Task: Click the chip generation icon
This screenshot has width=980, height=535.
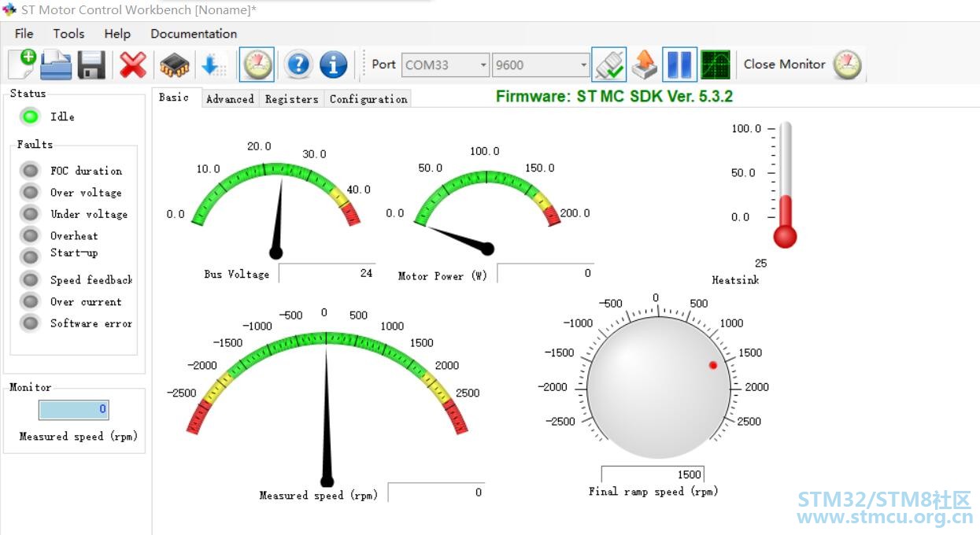Action: [x=175, y=65]
